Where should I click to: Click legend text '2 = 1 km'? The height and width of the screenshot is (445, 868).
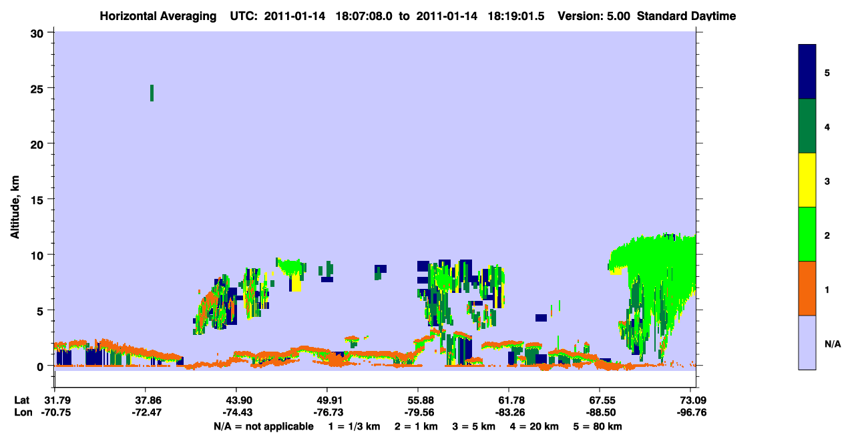(416, 426)
